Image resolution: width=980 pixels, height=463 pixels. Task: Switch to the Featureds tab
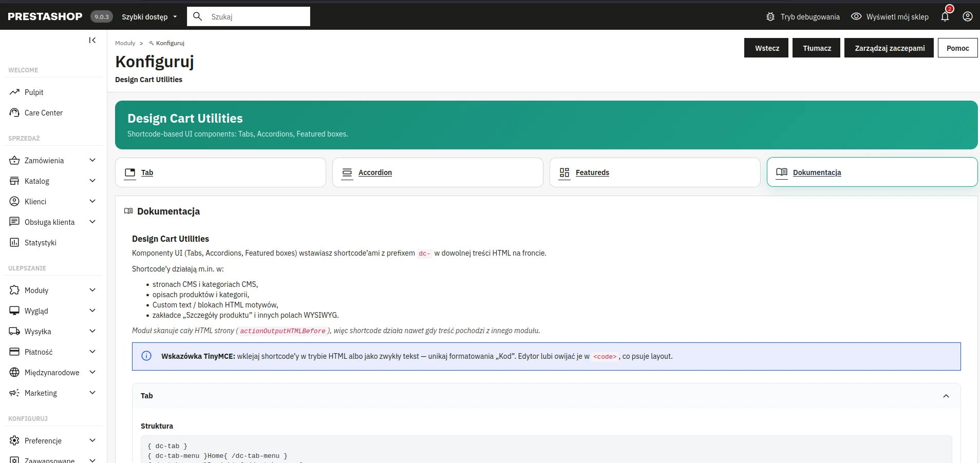655,172
